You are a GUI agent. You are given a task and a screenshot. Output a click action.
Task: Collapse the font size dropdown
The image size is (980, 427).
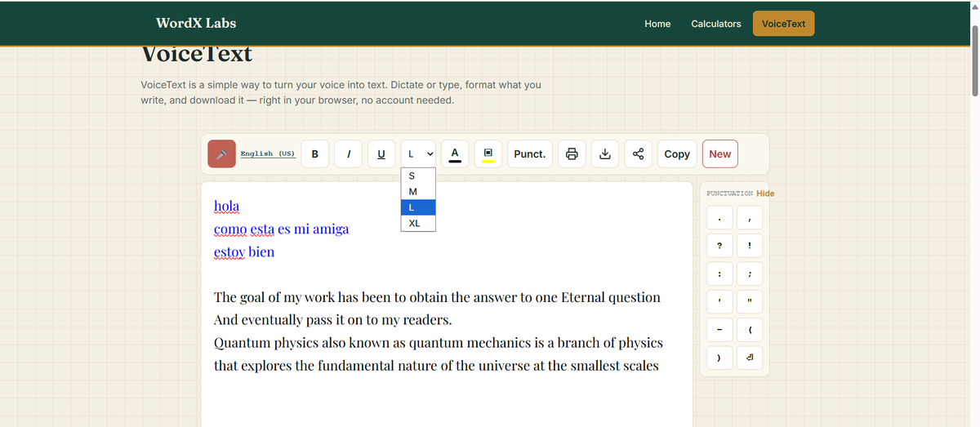[418, 153]
